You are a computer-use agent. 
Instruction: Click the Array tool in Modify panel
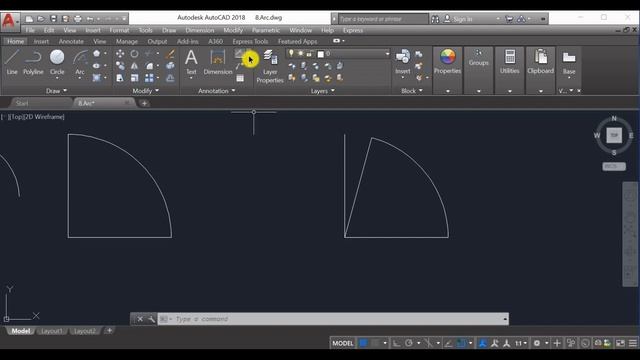[149, 78]
